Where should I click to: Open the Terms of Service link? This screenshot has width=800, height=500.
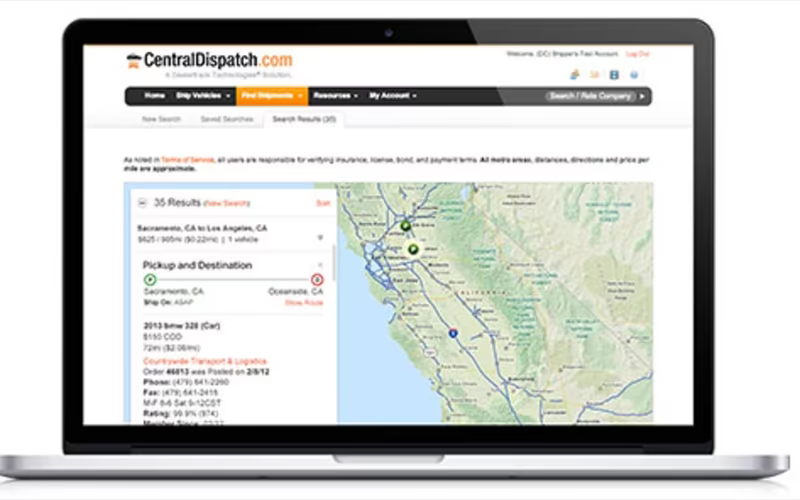(187, 160)
